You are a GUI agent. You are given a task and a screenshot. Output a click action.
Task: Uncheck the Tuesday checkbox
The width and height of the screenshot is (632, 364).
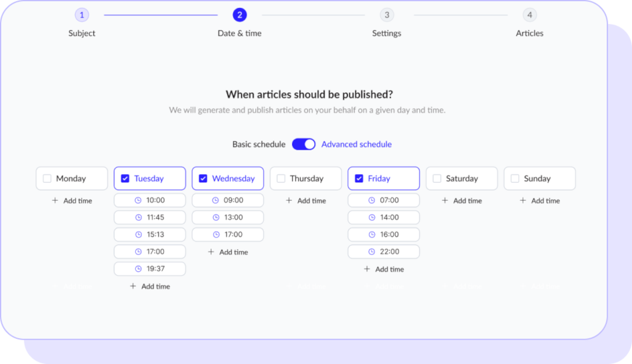(x=125, y=179)
